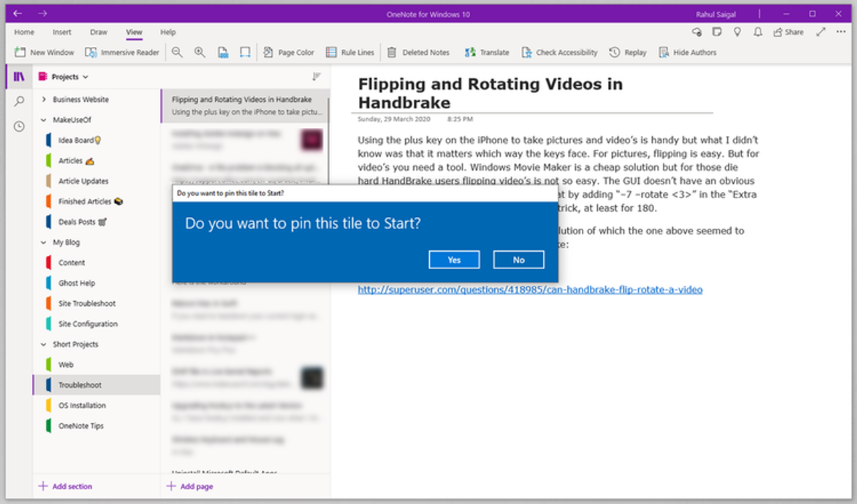Viewport: 857px width, 504px height.
Task: Toggle the notebook navigation pane icon
Action: (x=19, y=76)
